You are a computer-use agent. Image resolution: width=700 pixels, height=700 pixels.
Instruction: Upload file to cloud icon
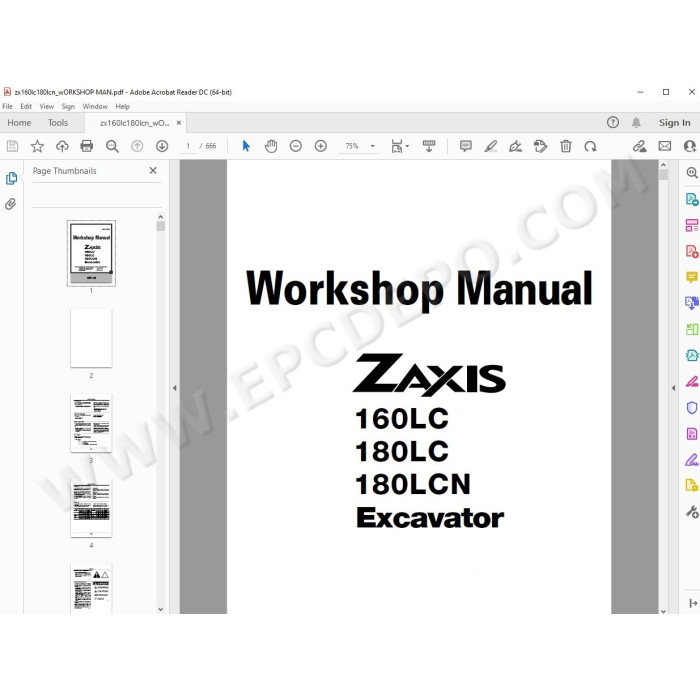click(x=62, y=146)
